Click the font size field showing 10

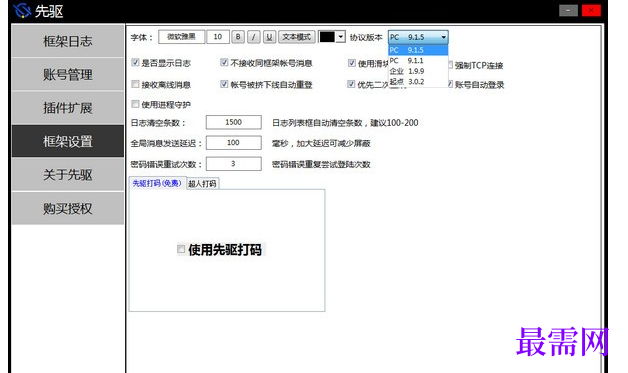tap(218, 37)
